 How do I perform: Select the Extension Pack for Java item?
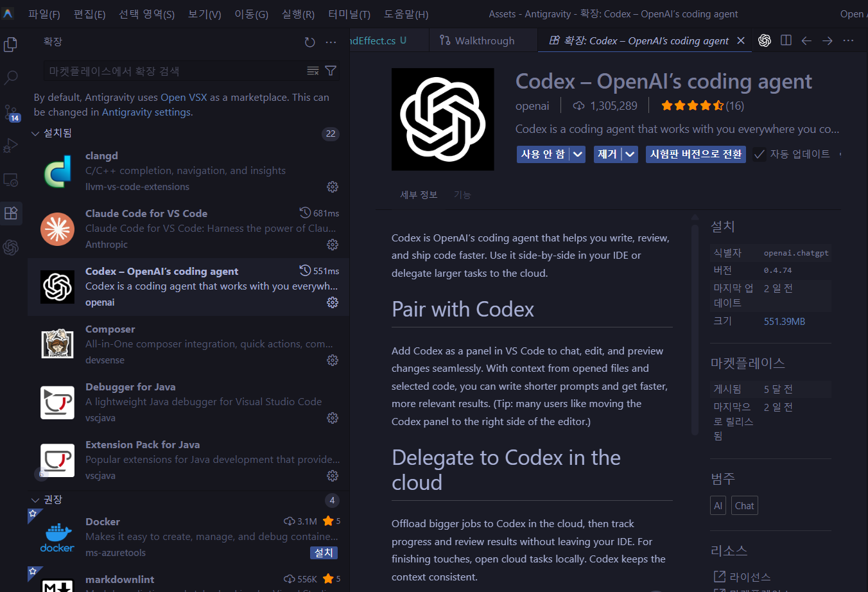(189, 460)
